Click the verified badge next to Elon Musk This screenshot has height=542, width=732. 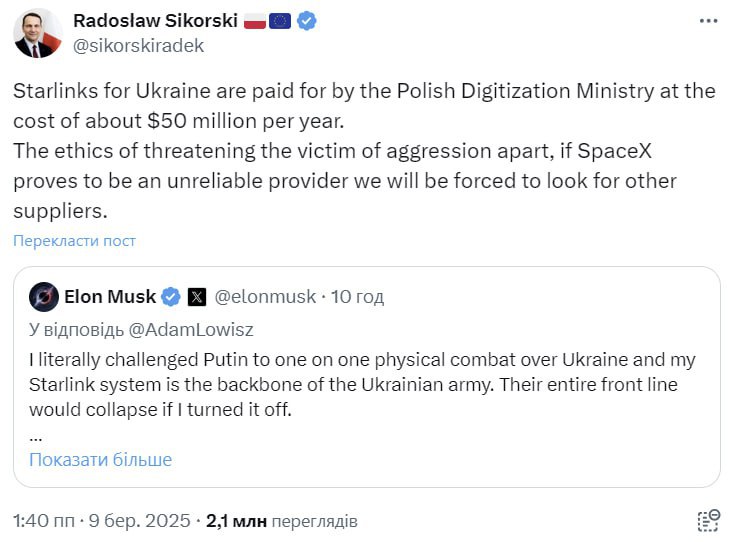tap(171, 297)
